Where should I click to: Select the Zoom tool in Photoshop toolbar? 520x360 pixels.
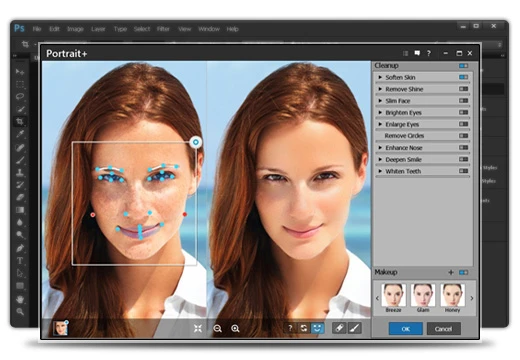click(x=20, y=312)
